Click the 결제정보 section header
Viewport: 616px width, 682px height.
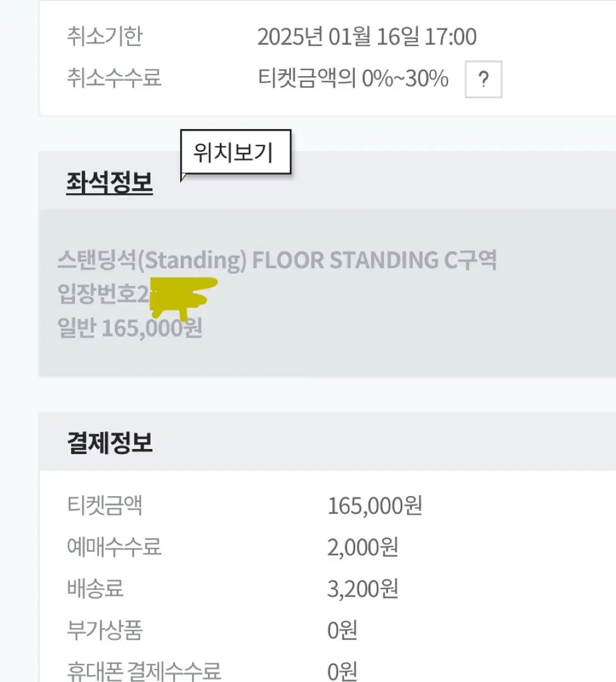[x=110, y=442]
